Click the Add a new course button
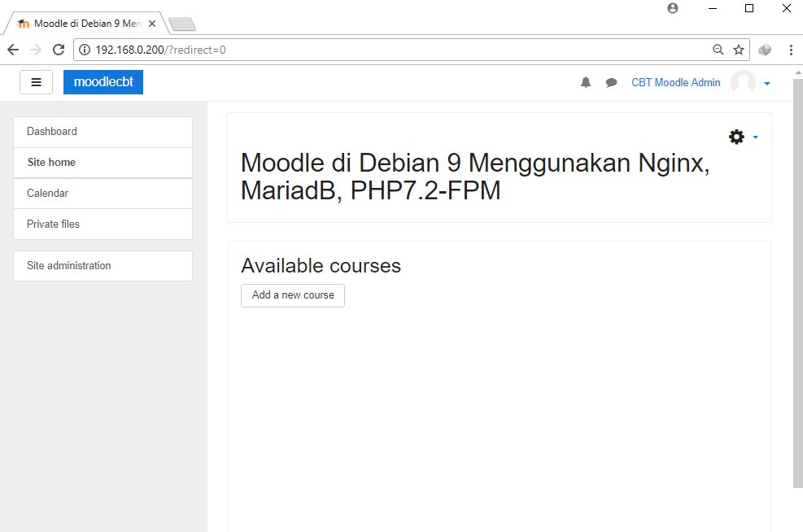The width and height of the screenshot is (803, 532). click(292, 295)
